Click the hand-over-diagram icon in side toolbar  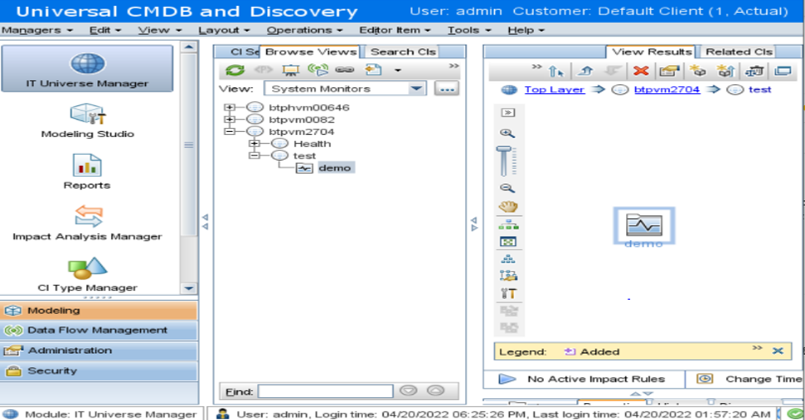508,276
